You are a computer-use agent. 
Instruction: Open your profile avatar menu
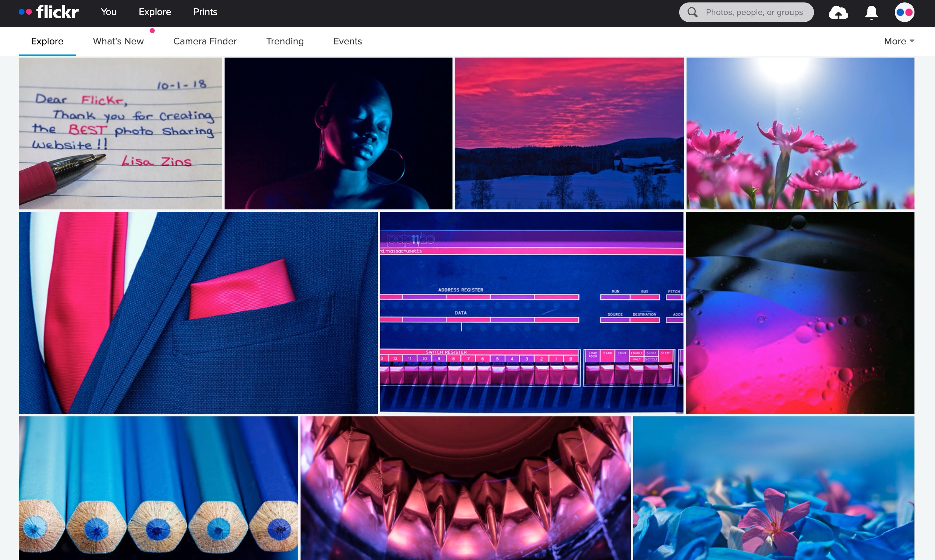[904, 12]
